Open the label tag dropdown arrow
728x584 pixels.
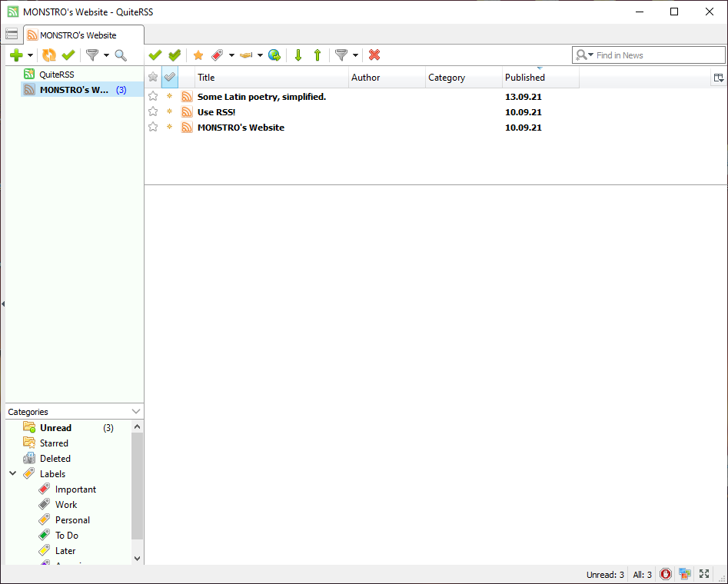[x=231, y=55]
